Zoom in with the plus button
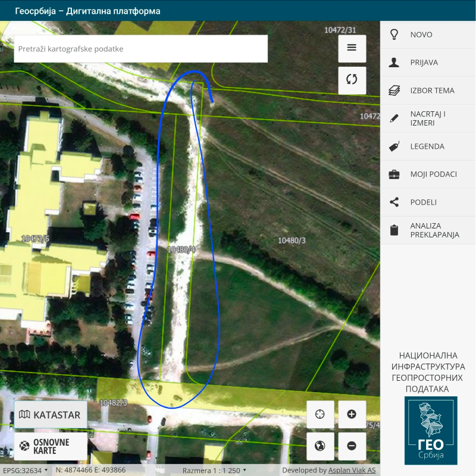The image size is (476, 476). pos(352,414)
